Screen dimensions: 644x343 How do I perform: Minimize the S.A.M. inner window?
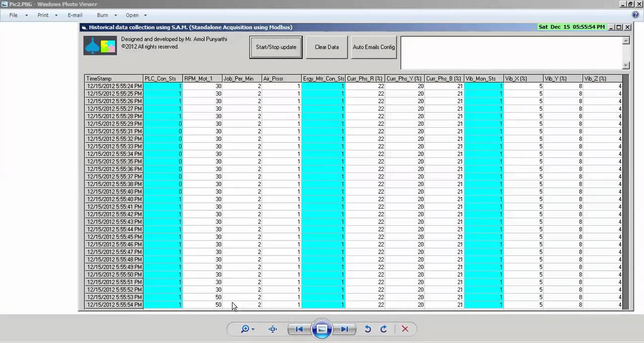(611, 27)
